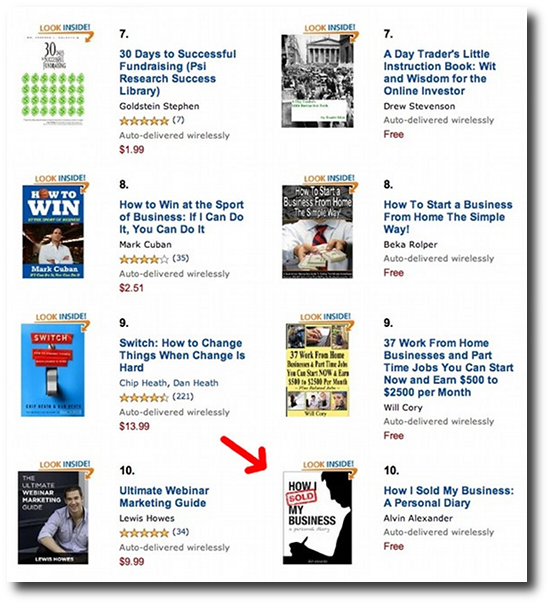Click the star rating for the Switch book
The width and height of the screenshot is (550, 605).
144,397
